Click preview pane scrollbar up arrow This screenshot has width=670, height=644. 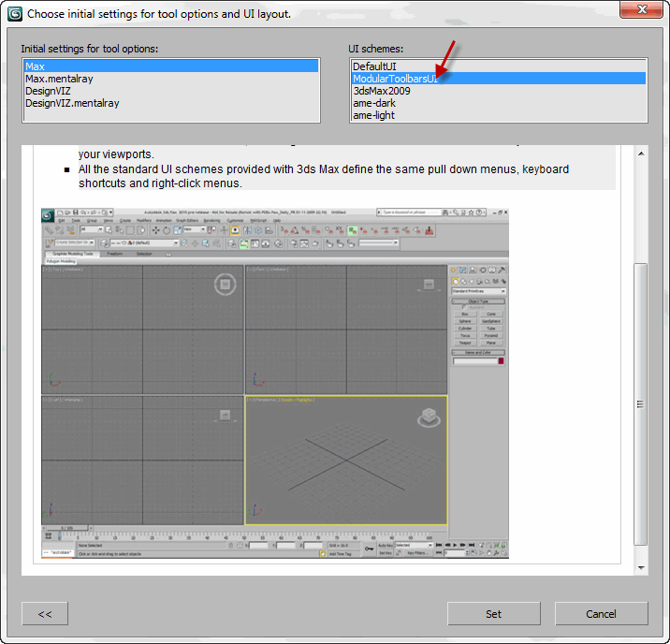[x=641, y=154]
